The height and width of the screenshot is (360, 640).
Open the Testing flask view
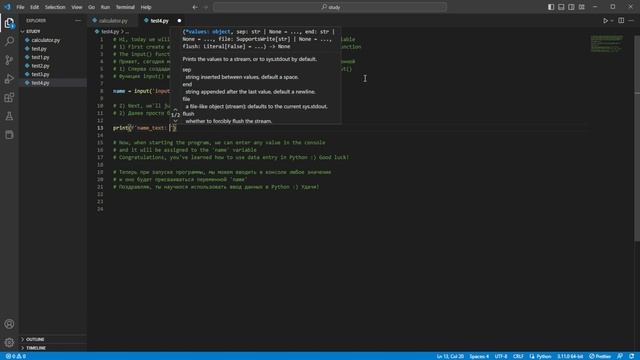[9, 116]
